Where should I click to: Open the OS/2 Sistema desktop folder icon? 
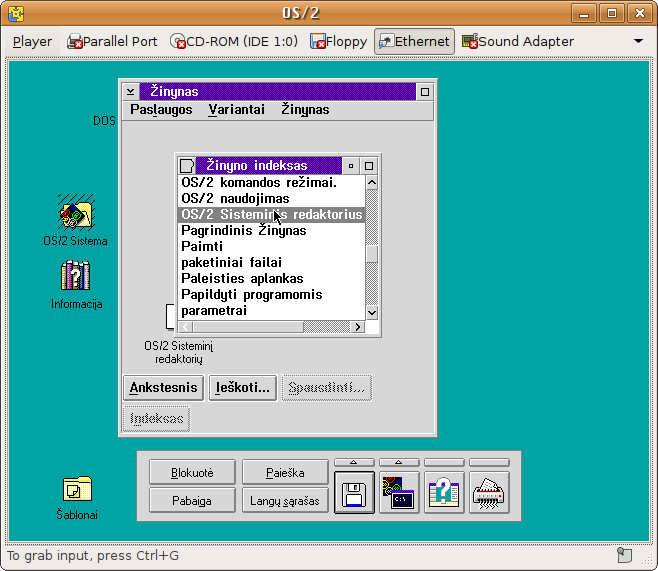pyautogui.click(x=76, y=212)
